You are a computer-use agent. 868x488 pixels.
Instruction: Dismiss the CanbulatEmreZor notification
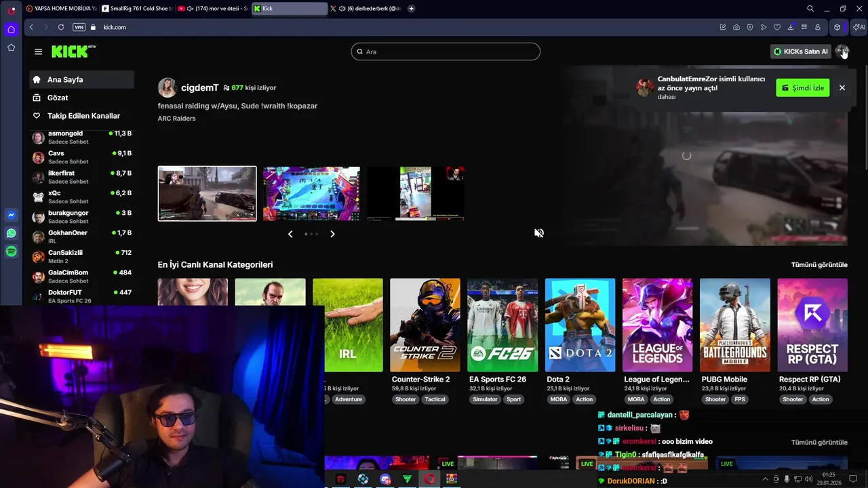(x=842, y=88)
